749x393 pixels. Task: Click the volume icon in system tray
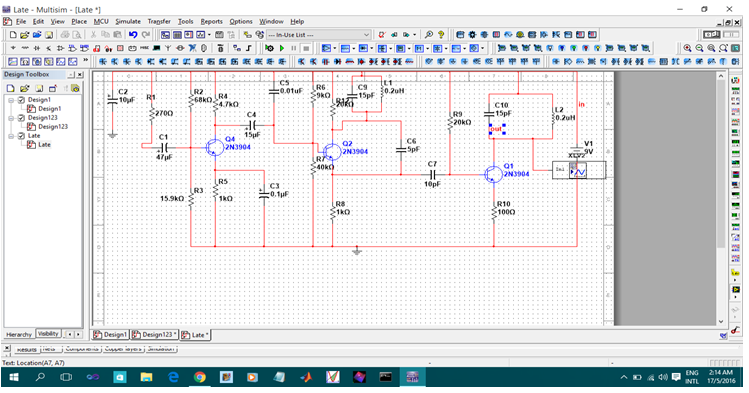pyautogui.click(x=663, y=377)
